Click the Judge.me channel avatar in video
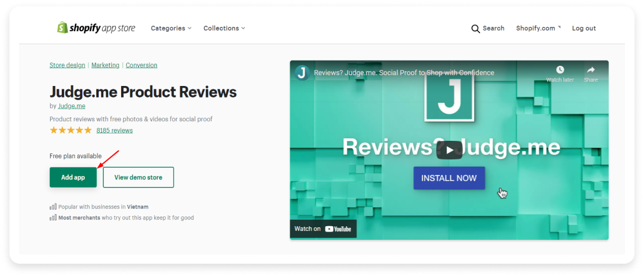 302,73
